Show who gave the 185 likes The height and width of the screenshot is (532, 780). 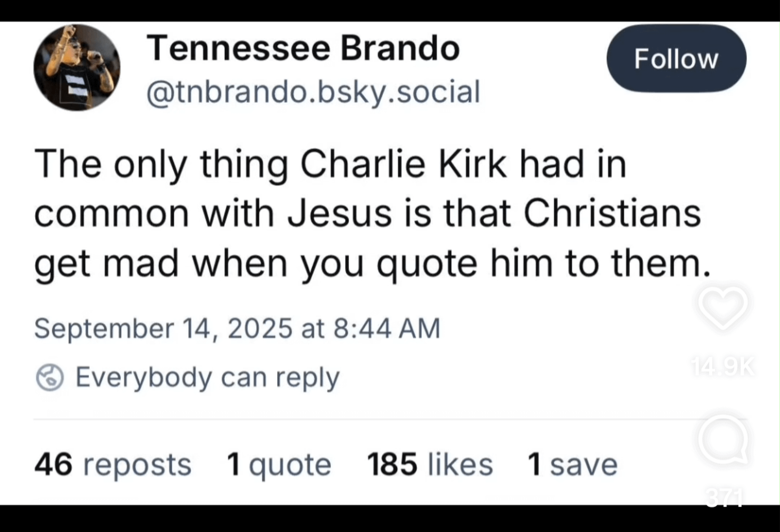click(430, 464)
